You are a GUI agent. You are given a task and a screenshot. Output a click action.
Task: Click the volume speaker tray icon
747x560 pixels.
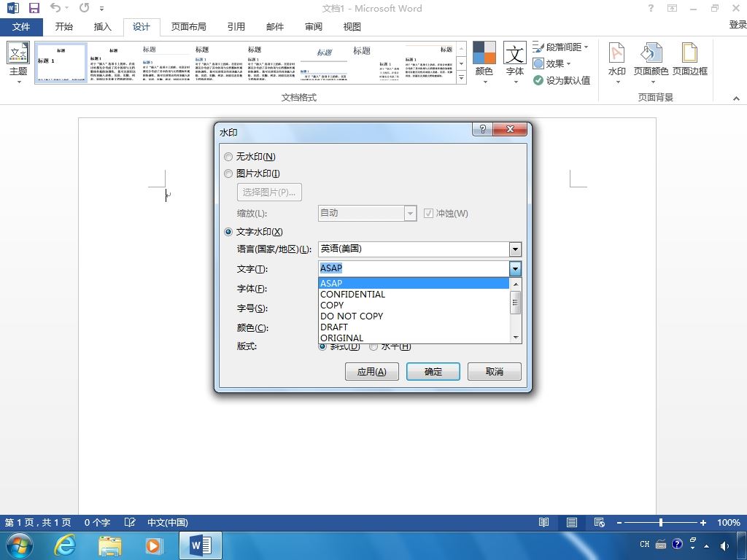coord(724,545)
